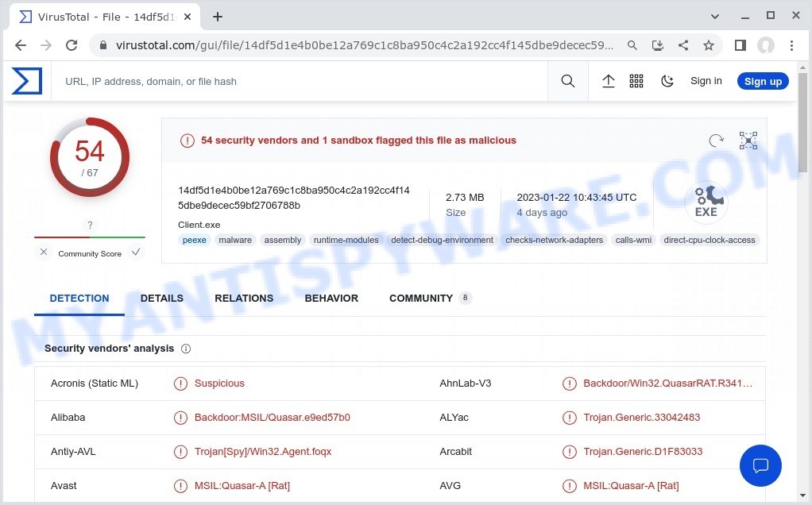Open the tab search chevron dropdown
This screenshot has height=505, width=812.
coord(714,17)
